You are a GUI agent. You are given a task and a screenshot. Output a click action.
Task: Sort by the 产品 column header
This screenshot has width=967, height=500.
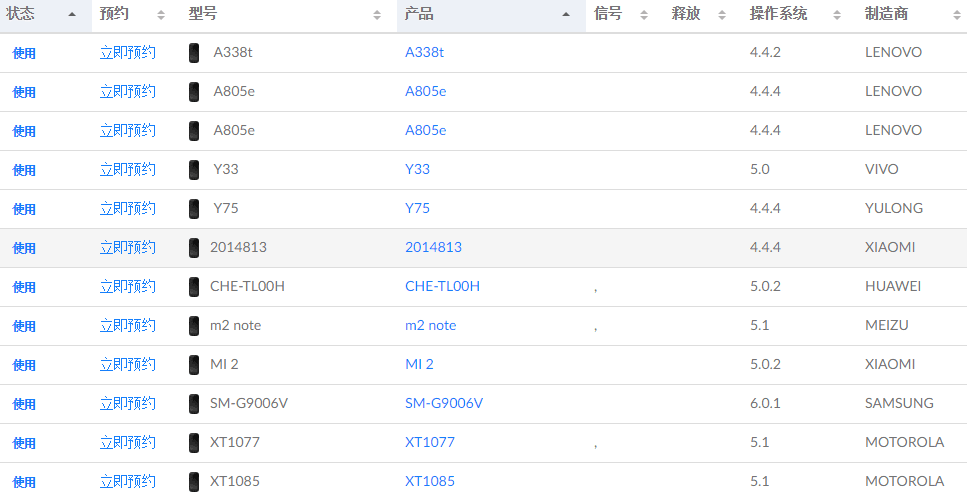point(491,14)
